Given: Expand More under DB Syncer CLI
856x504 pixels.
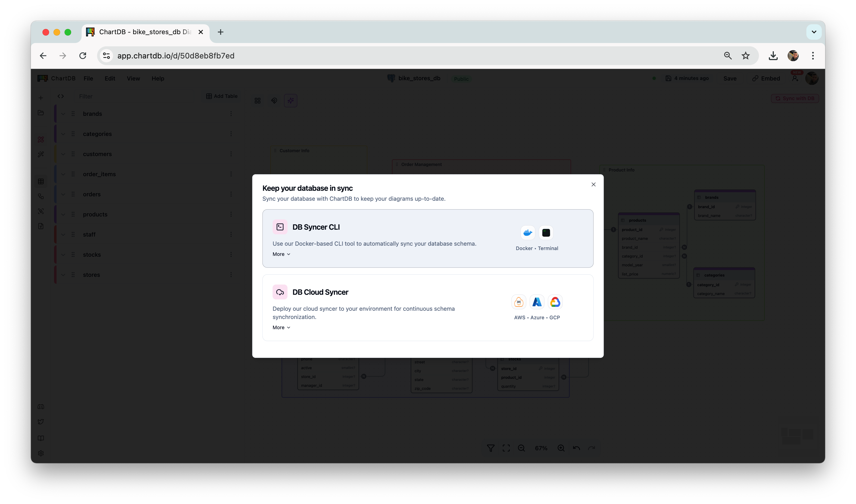Looking at the screenshot, I should tap(281, 254).
